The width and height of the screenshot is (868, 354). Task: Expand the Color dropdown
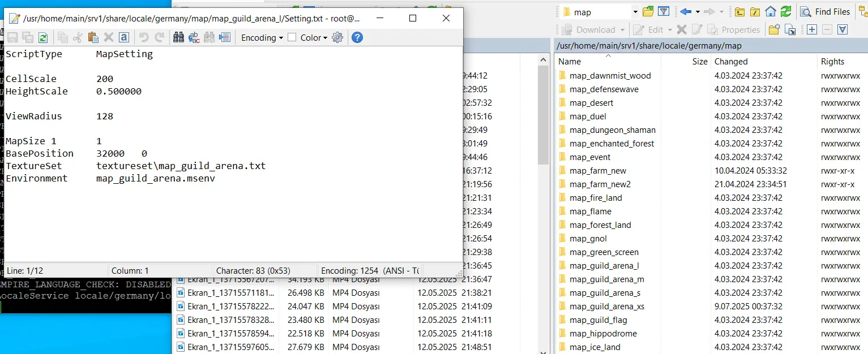(x=325, y=38)
